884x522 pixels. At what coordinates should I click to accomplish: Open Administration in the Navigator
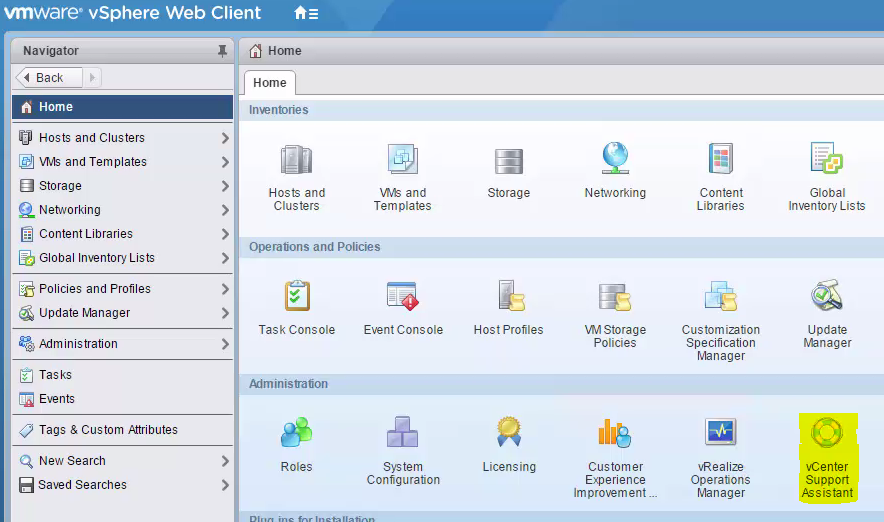click(122, 344)
